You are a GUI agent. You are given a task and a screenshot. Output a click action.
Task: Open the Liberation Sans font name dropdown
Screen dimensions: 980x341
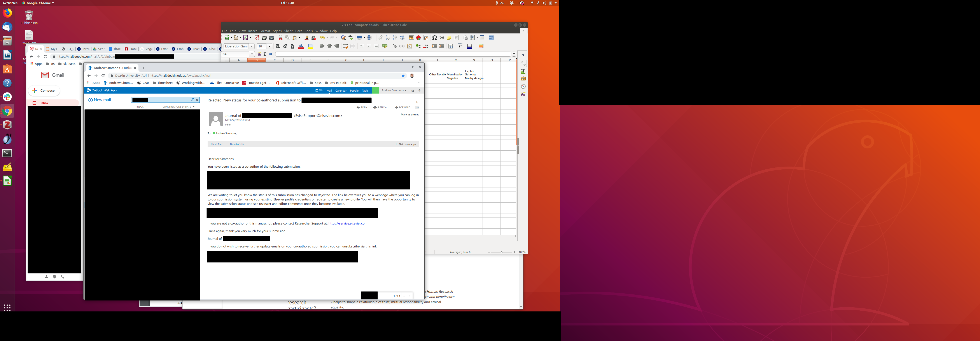point(252,46)
